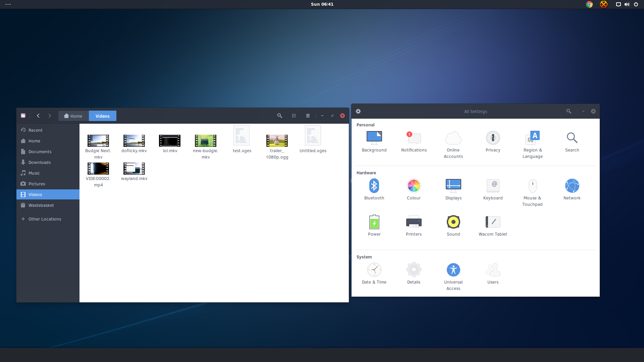Image resolution: width=644 pixels, height=362 pixels.
Task: Select trailer_1080p.ogg file
Action: coord(277,146)
